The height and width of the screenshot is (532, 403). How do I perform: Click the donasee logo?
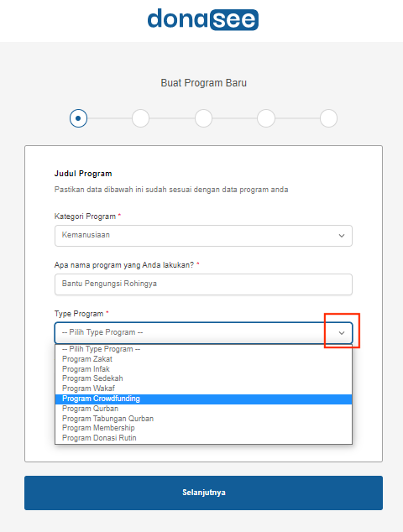click(202, 19)
